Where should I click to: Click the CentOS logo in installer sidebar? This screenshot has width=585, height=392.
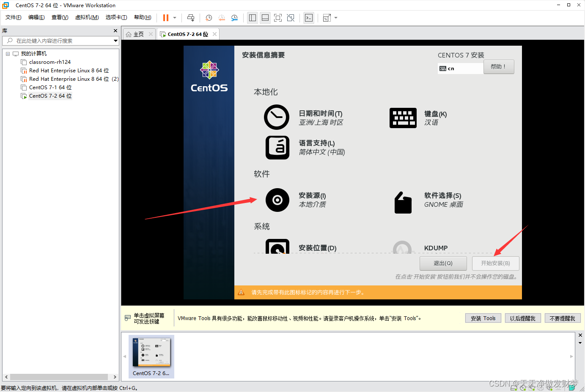point(209,77)
